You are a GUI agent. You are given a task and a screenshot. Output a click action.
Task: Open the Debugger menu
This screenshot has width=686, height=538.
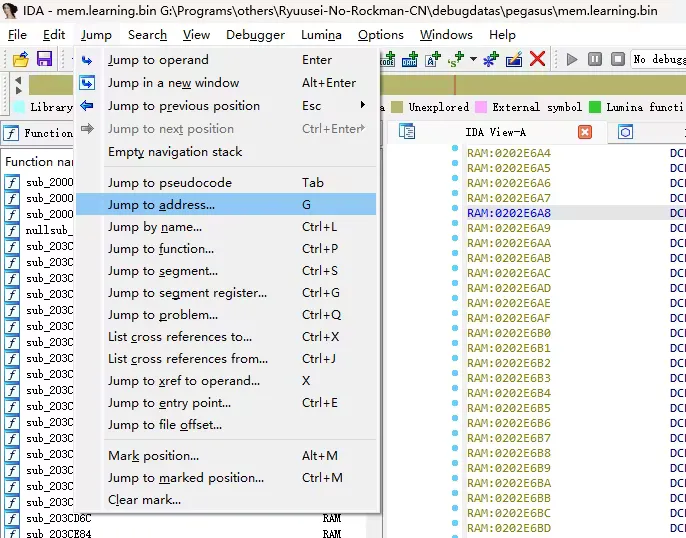255,35
